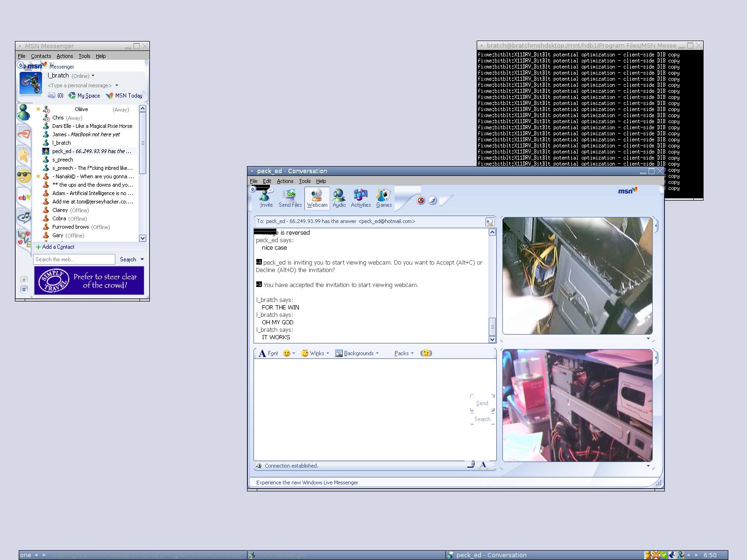Open Contacts menu in MSN Messenger window
747x560 pixels.
[x=41, y=56]
